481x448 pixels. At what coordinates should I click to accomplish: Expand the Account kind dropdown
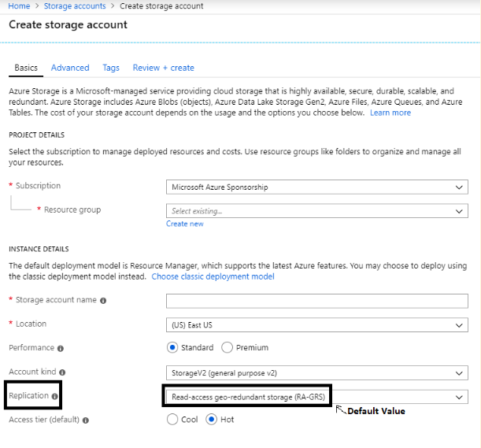click(316, 372)
